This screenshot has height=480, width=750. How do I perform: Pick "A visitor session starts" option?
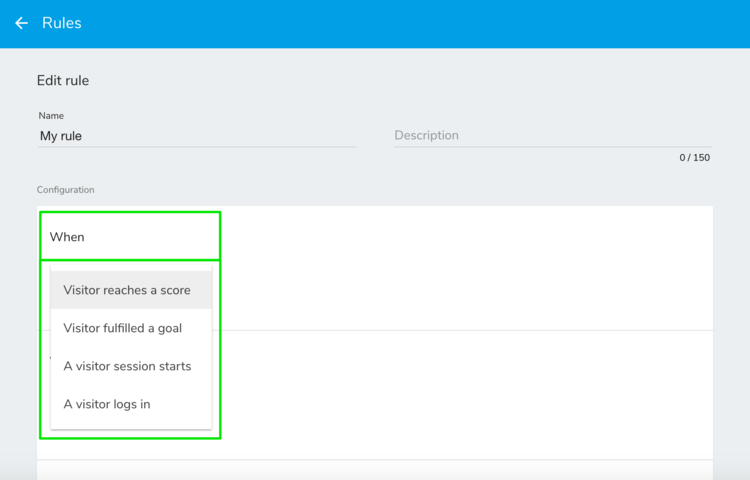coord(131,366)
